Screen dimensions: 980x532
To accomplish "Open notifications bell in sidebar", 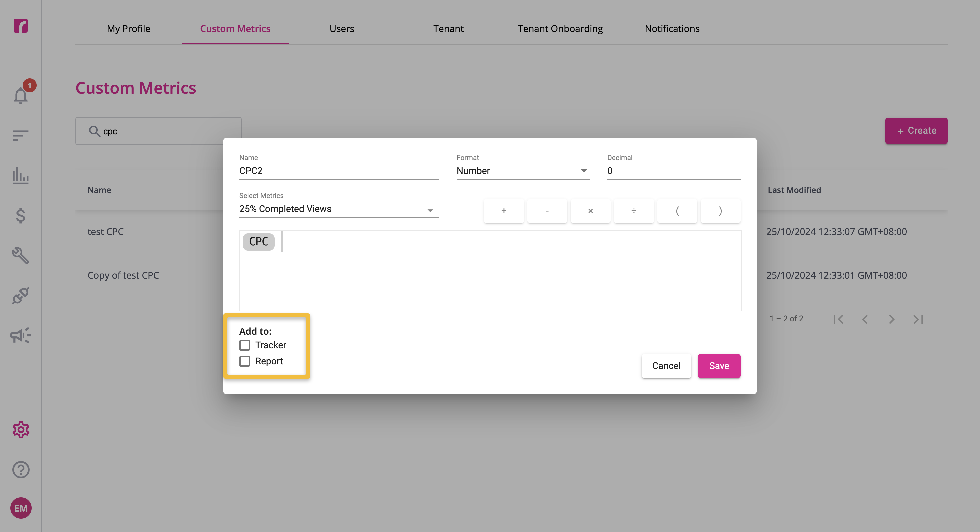I will pos(21,95).
